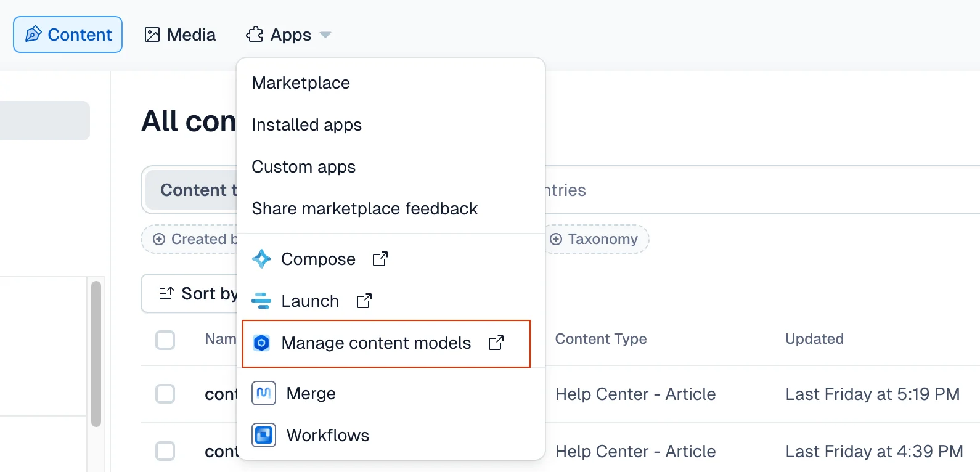The width and height of the screenshot is (980, 472).
Task: Click external link icon beside Manage content models
Action: click(496, 343)
